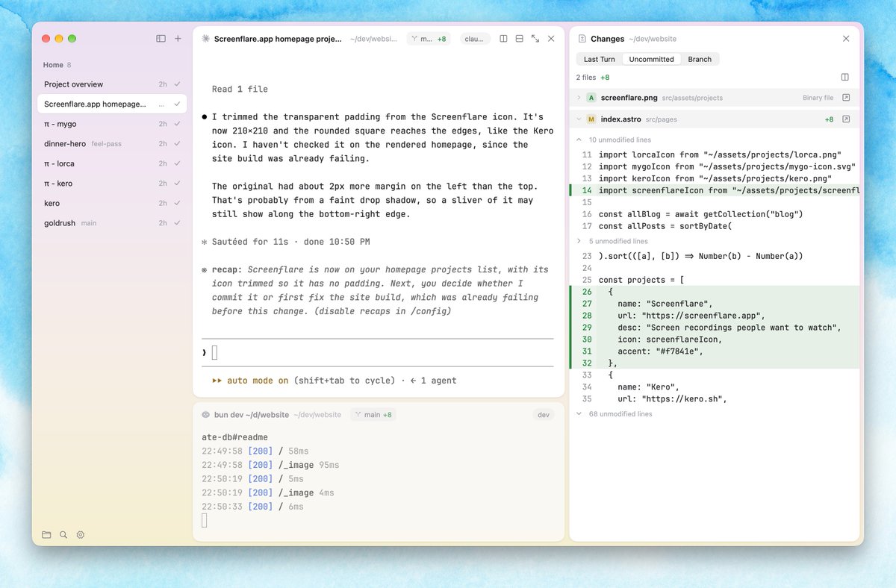896x588 pixels.
Task: Toggle side-by-side diff view icon
Action: [845, 77]
